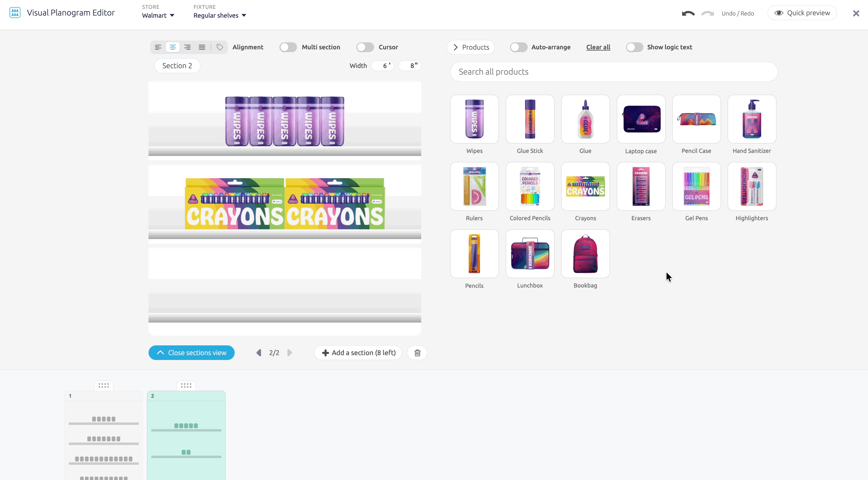
Task: Collapse with Close sections view
Action: point(191,353)
